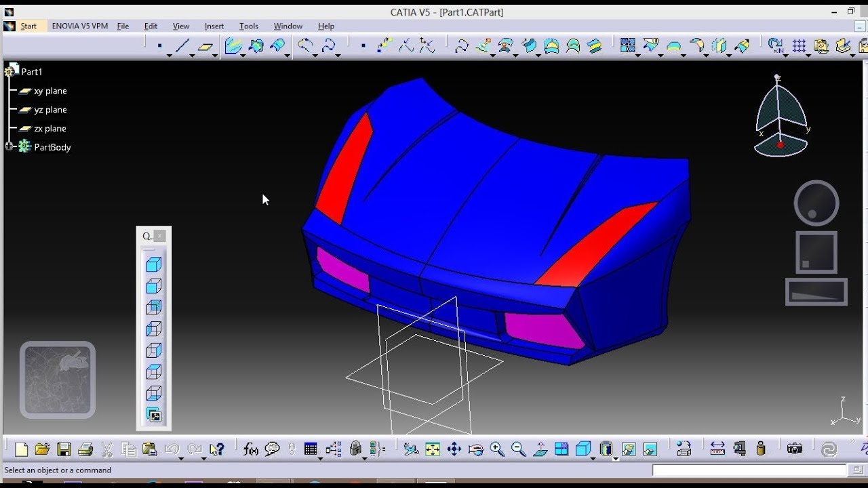Open the dropdown arrow under the Extrude tool

click(244, 56)
